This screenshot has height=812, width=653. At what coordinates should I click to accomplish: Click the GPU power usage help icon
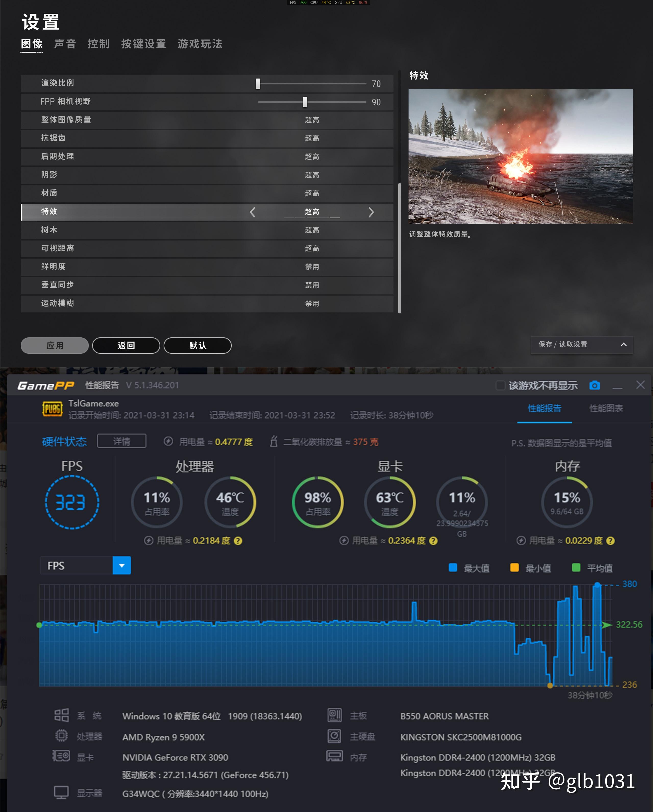click(x=433, y=540)
